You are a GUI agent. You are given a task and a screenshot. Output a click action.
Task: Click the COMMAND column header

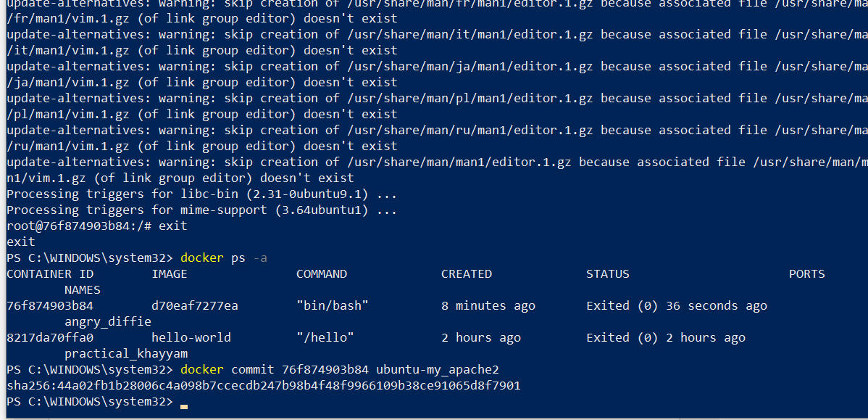coord(321,274)
